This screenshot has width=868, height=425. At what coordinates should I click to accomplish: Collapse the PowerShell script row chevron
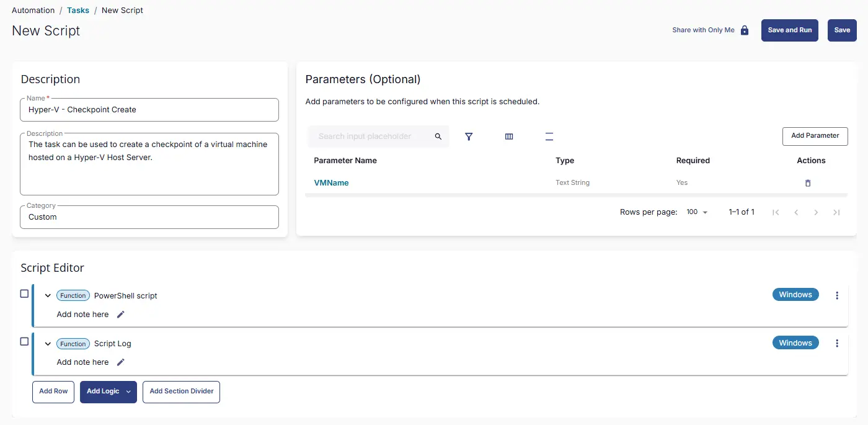tap(48, 296)
